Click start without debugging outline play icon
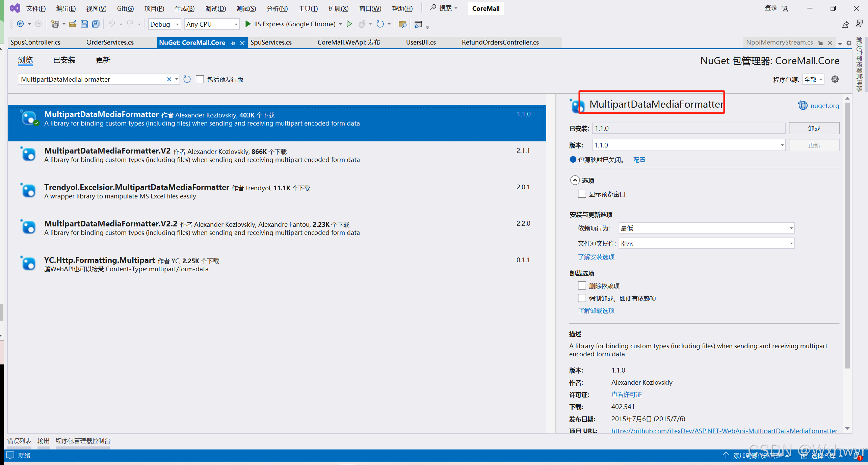 click(349, 24)
